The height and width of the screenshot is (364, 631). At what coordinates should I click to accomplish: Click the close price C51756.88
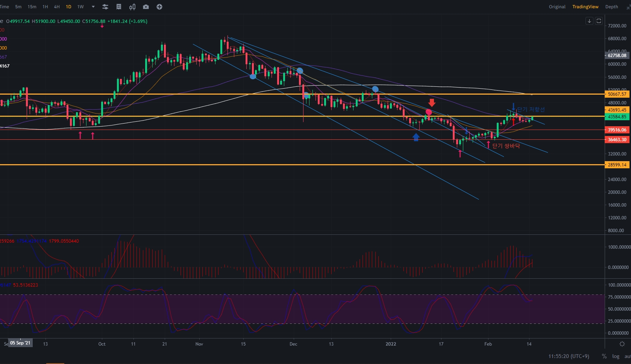pyautogui.click(x=94, y=21)
